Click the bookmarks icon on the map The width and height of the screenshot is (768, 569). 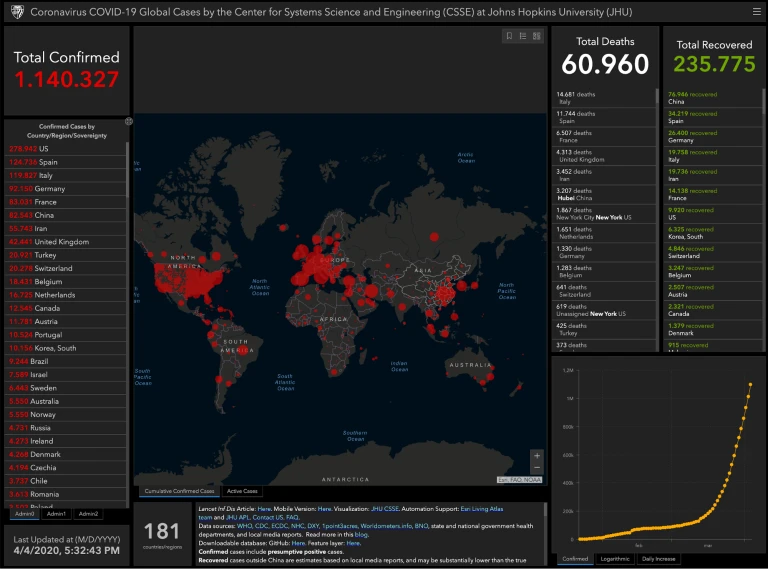(509, 36)
